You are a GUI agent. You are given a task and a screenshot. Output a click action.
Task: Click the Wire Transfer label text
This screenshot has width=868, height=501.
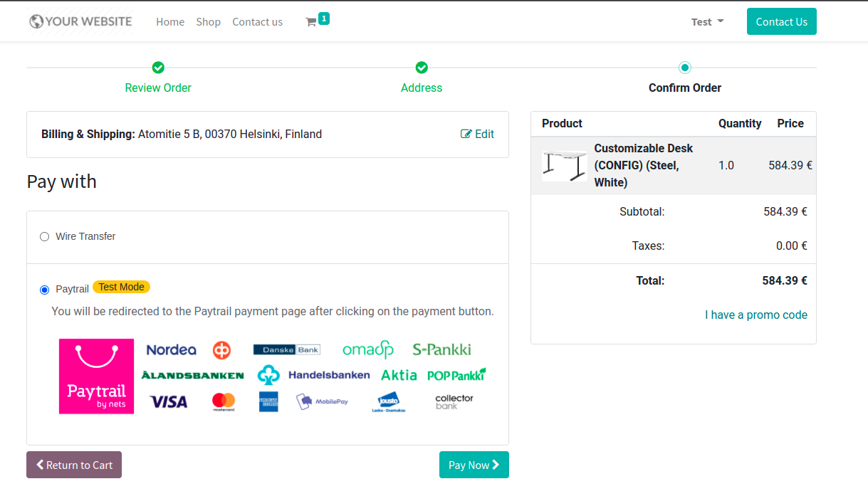click(x=85, y=236)
